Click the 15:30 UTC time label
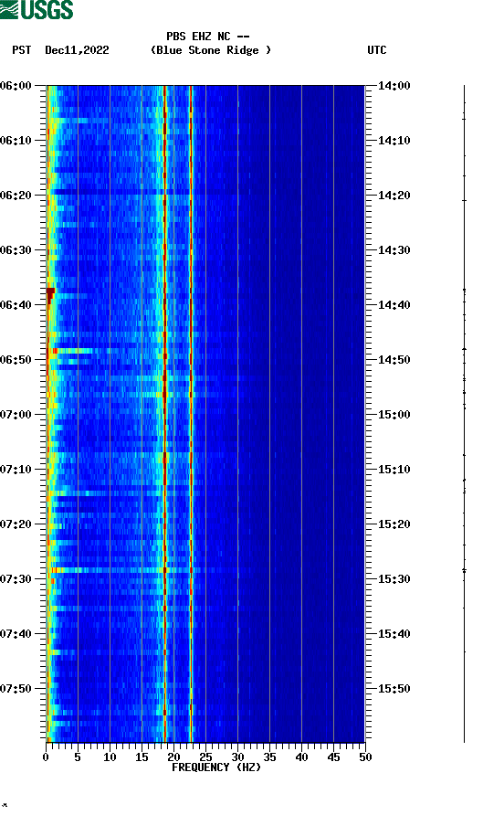The image size is (504, 815). click(x=394, y=579)
